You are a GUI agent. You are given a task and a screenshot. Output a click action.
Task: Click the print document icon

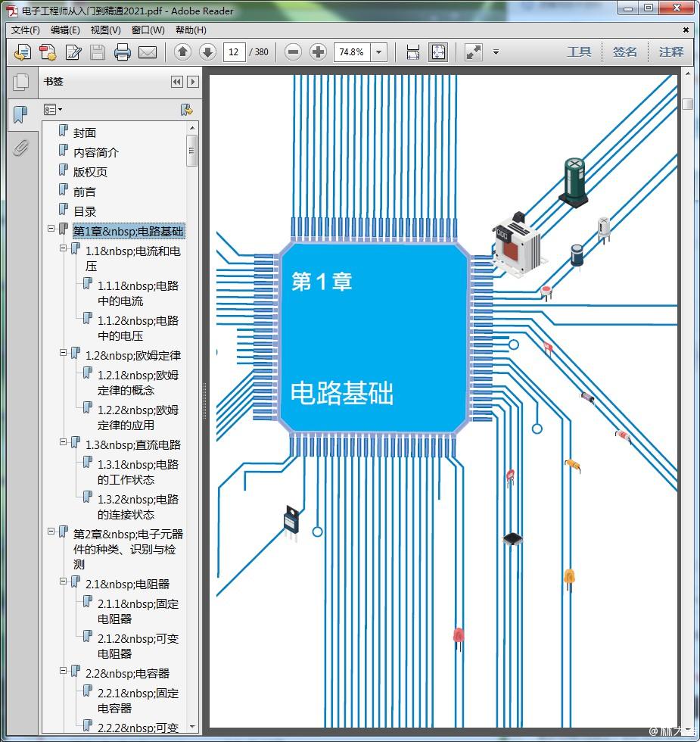coord(123,52)
